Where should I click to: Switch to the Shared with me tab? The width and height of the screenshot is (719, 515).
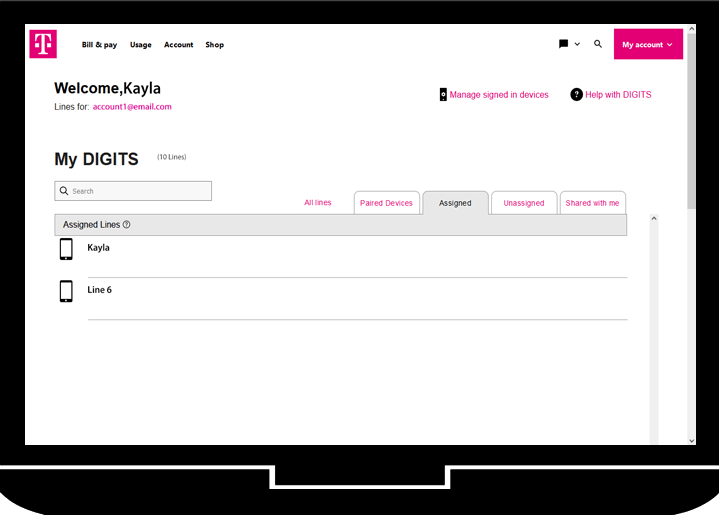[592, 203]
